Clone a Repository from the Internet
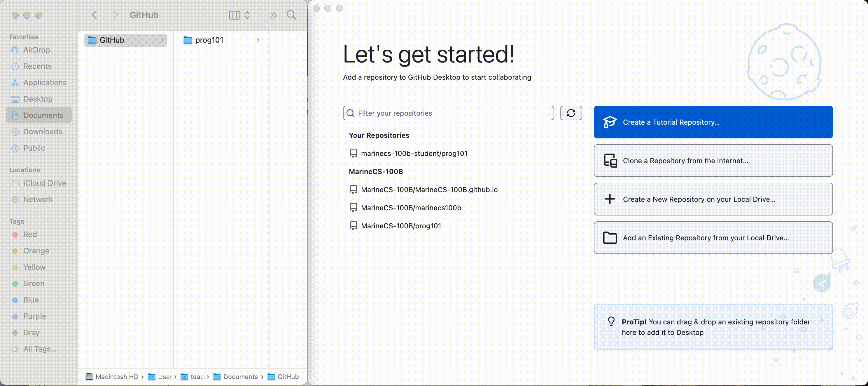The height and width of the screenshot is (386, 868). (713, 161)
